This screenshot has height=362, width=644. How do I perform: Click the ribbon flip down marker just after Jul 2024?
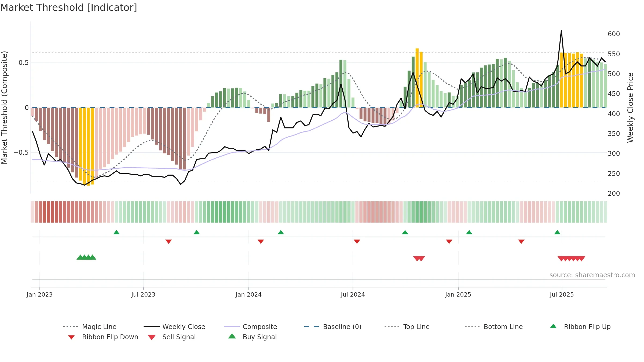[x=357, y=241]
